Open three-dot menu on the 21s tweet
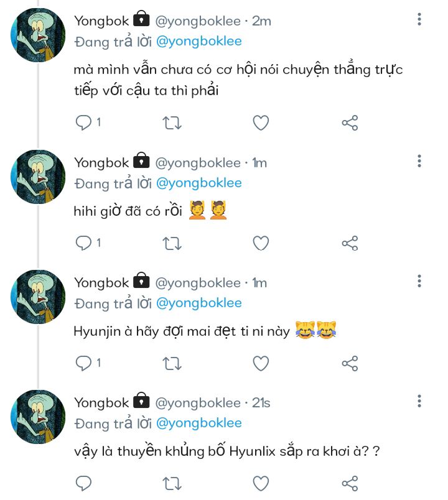 pyautogui.click(x=419, y=401)
